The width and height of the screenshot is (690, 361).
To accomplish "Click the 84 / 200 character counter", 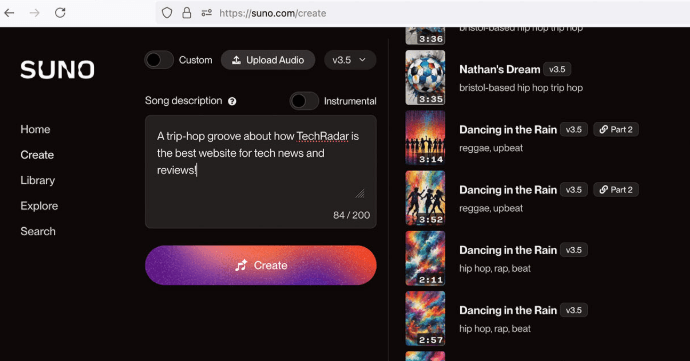I will 351,215.
